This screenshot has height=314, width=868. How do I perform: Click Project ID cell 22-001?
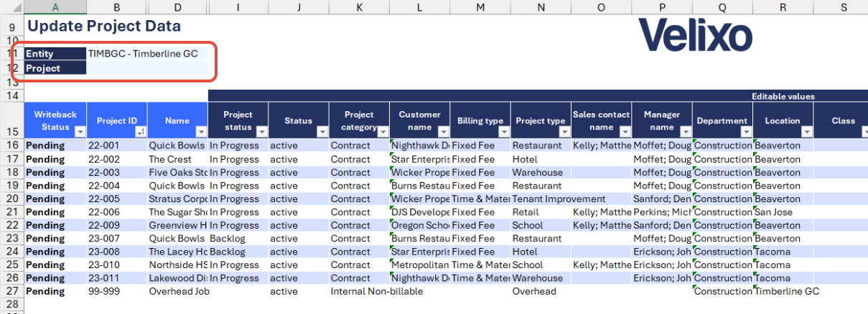tap(117, 146)
